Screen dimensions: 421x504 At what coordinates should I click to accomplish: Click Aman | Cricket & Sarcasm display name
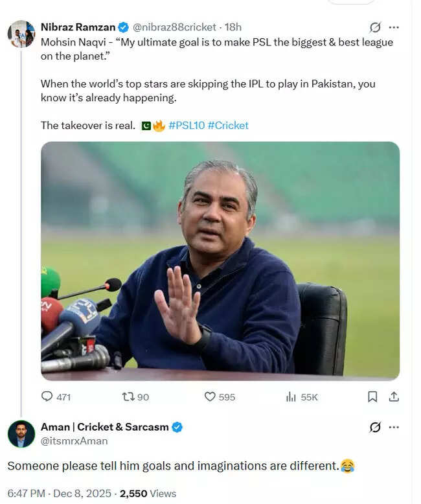[x=104, y=427]
